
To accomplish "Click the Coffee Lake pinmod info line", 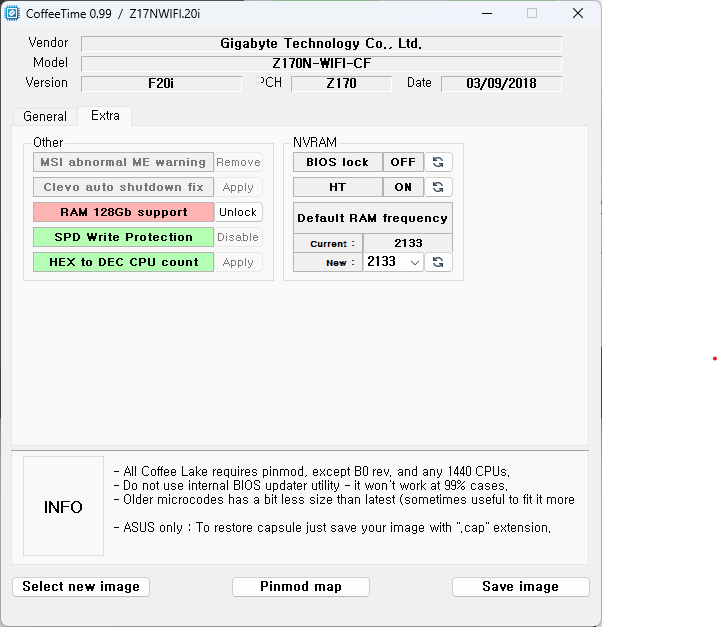I will pos(311,471).
